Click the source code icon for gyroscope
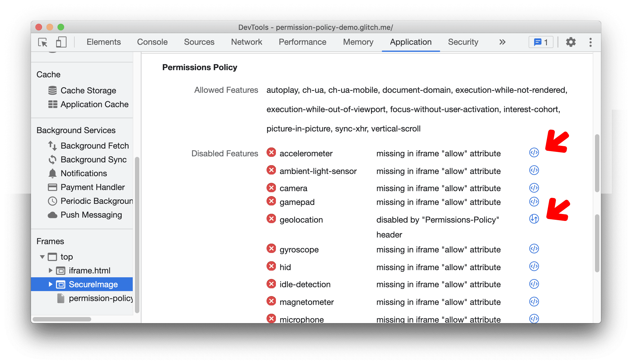This screenshot has width=632, height=364. pos(534,248)
